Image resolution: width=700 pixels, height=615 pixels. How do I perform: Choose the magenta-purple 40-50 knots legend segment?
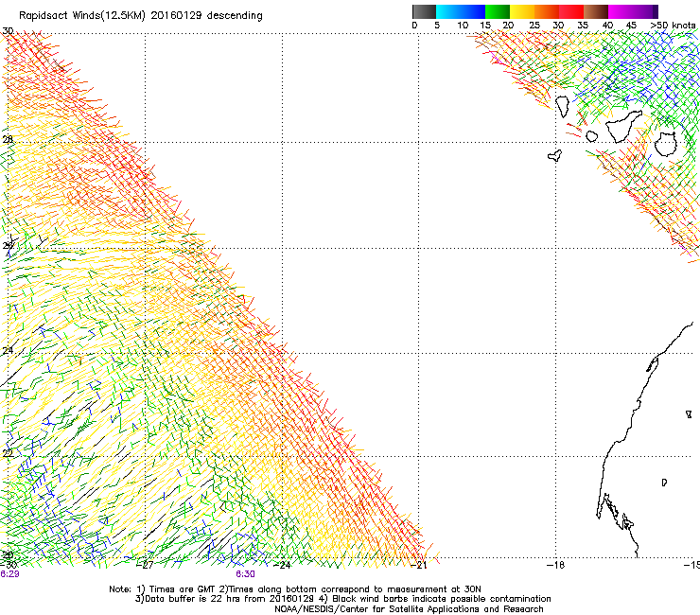[633, 11]
